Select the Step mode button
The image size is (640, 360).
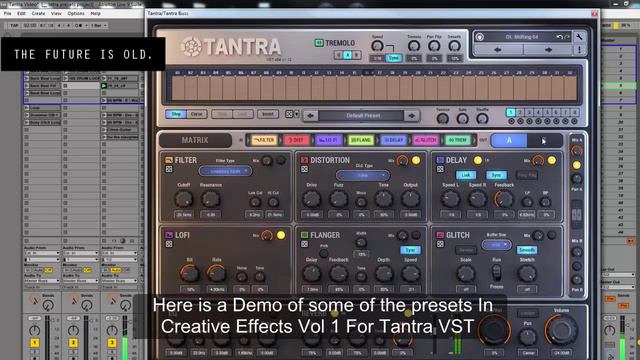click(176, 114)
